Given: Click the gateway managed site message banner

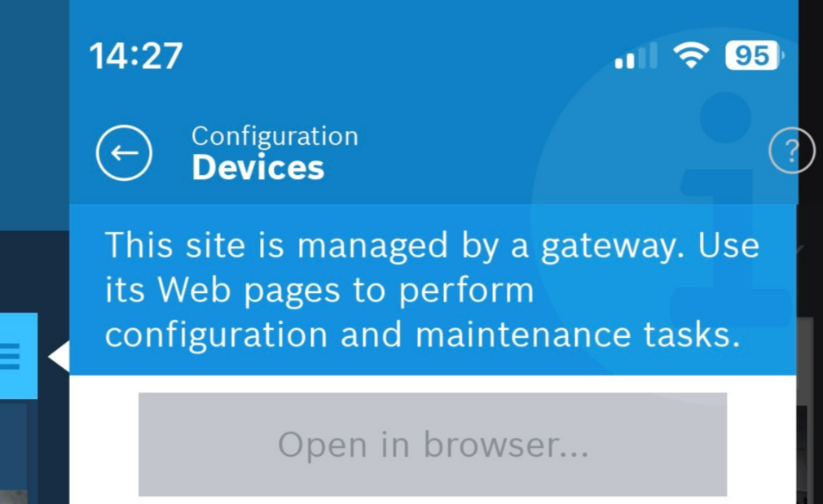Looking at the screenshot, I should coord(433,290).
